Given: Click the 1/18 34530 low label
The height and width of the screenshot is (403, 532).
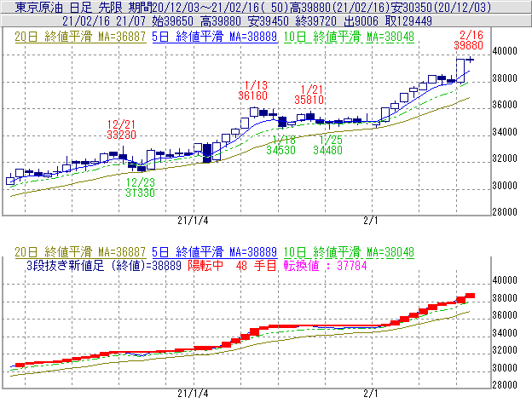Looking at the screenshot, I should click(281, 145).
